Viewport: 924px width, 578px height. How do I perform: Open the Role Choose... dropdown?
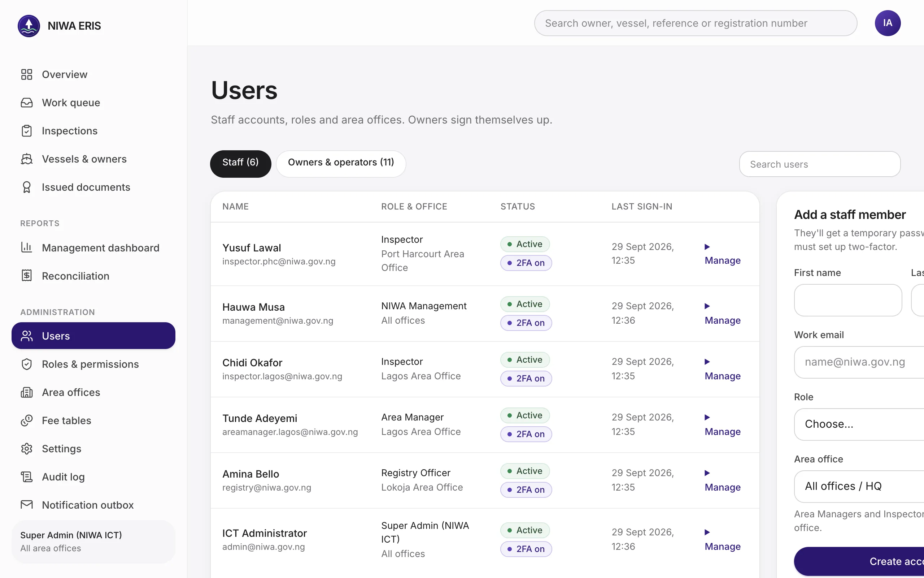point(859,424)
